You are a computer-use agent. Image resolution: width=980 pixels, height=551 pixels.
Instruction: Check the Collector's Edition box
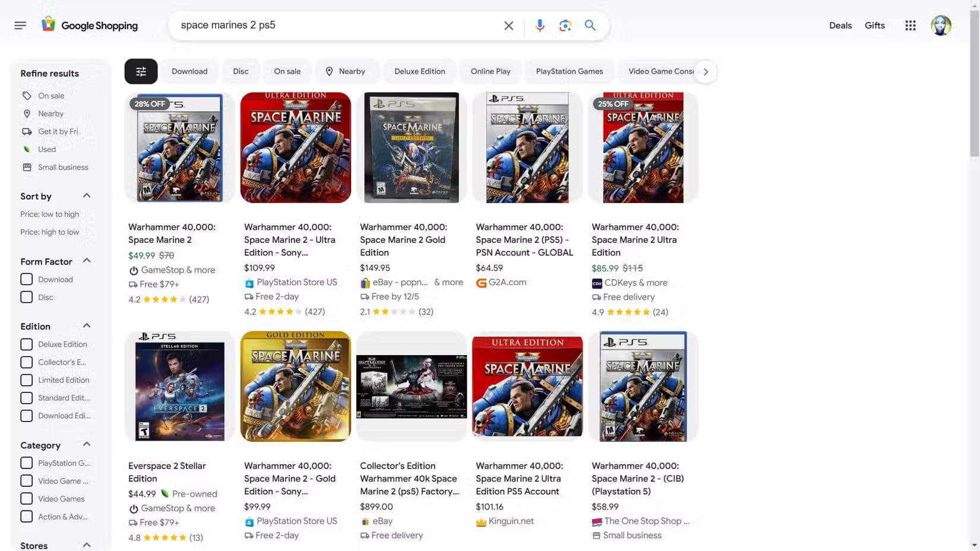(x=27, y=362)
